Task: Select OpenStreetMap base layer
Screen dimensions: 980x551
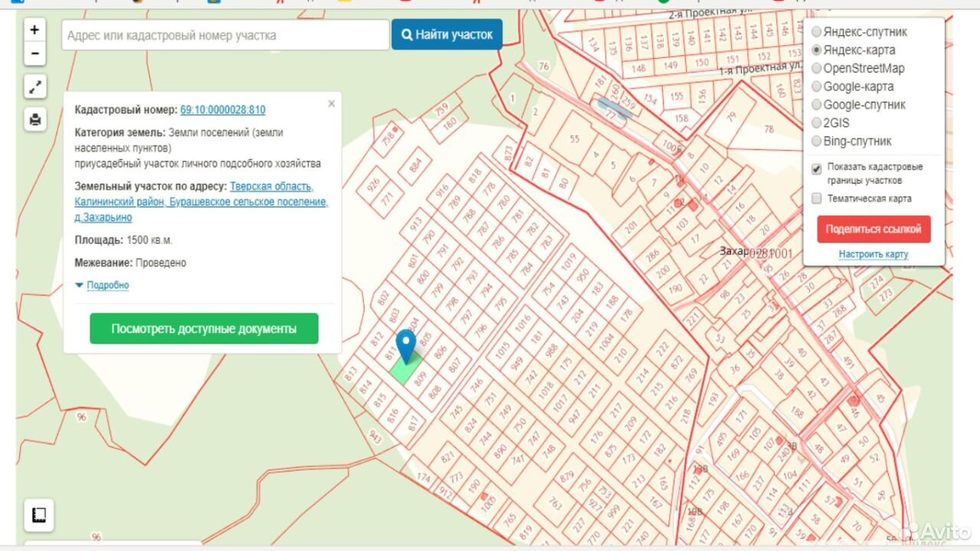Action: [816, 68]
